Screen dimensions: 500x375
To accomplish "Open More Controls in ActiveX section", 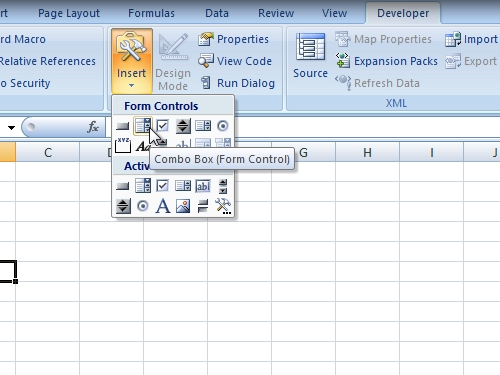I will coord(223,206).
